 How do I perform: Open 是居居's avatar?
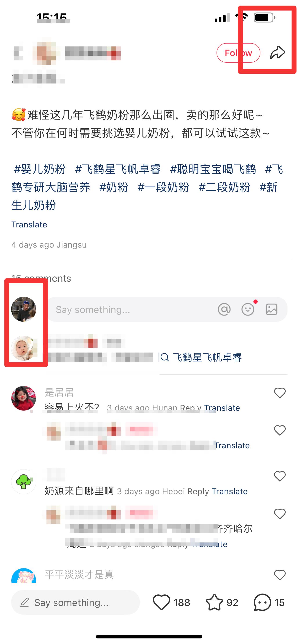click(24, 398)
